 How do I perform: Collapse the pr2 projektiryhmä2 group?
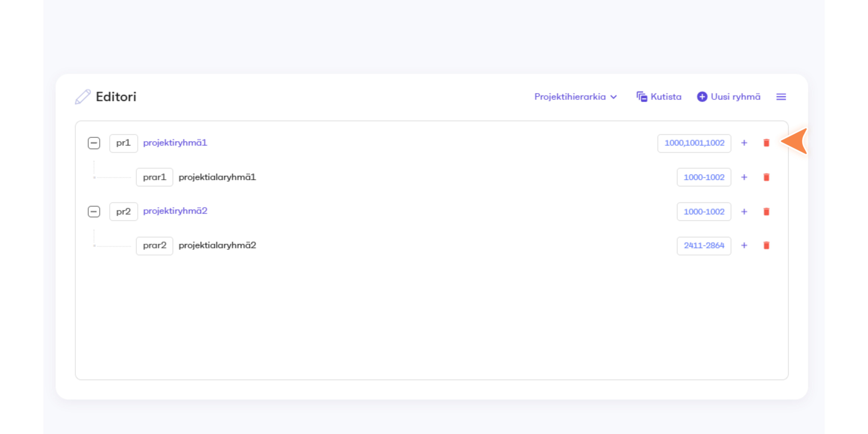[94, 212]
